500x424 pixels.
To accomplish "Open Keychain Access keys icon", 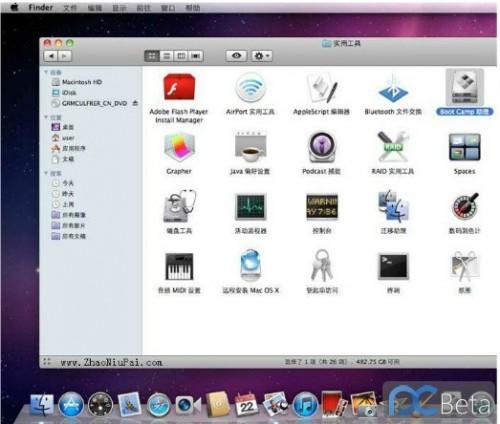I will (x=322, y=266).
